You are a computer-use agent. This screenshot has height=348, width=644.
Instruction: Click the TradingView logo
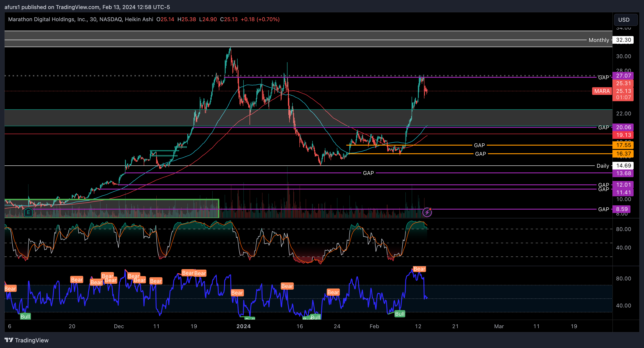pyautogui.click(x=26, y=340)
